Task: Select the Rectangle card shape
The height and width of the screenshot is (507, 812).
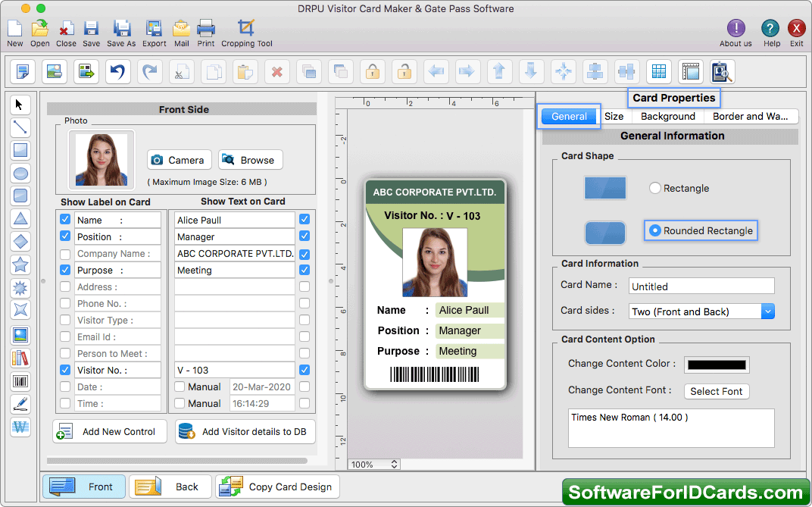Action: [655, 188]
